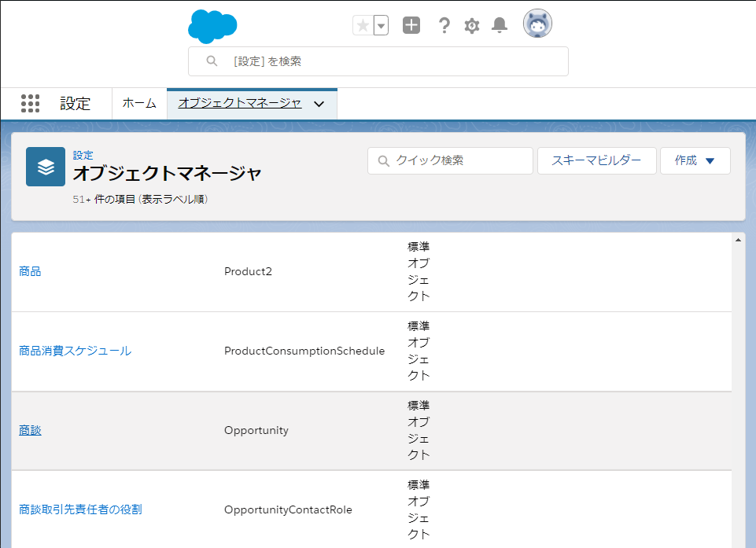Screen dimensions: 756x548
Task: Open help question mark icon
Action: [x=444, y=25]
